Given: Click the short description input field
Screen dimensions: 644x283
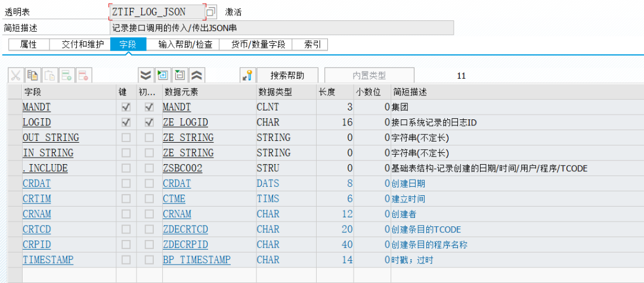Looking at the screenshot, I should click(x=281, y=28).
